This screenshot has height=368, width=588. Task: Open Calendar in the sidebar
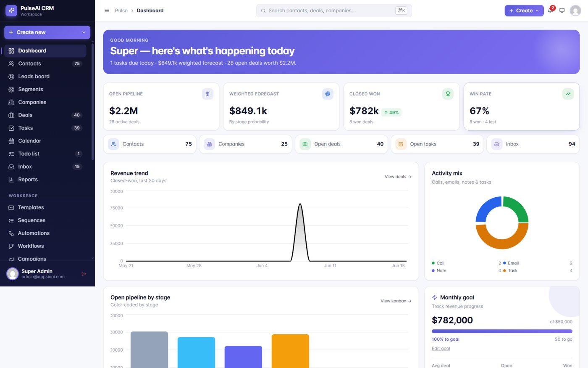45,141
